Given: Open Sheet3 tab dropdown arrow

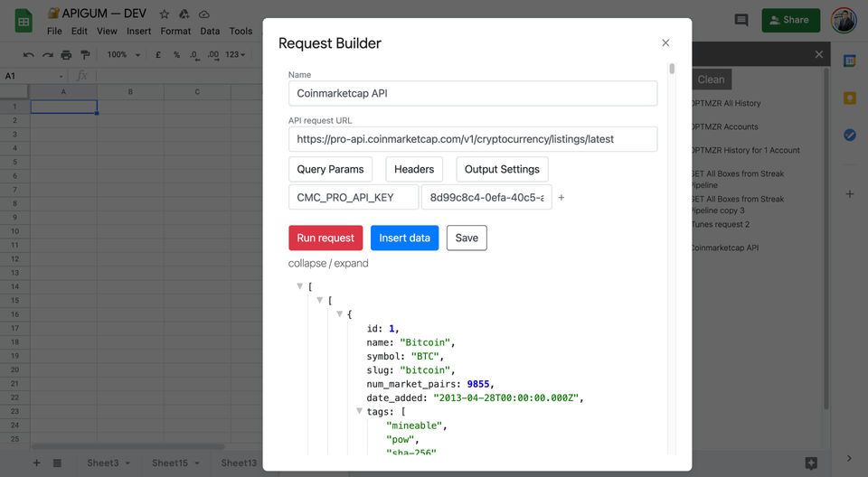Looking at the screenshot, I should click(x=127, y=463).
